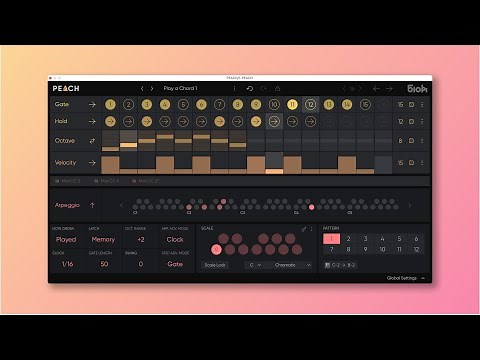Adjust the highlighted tenth Velocity step bar

click(274, 163)
